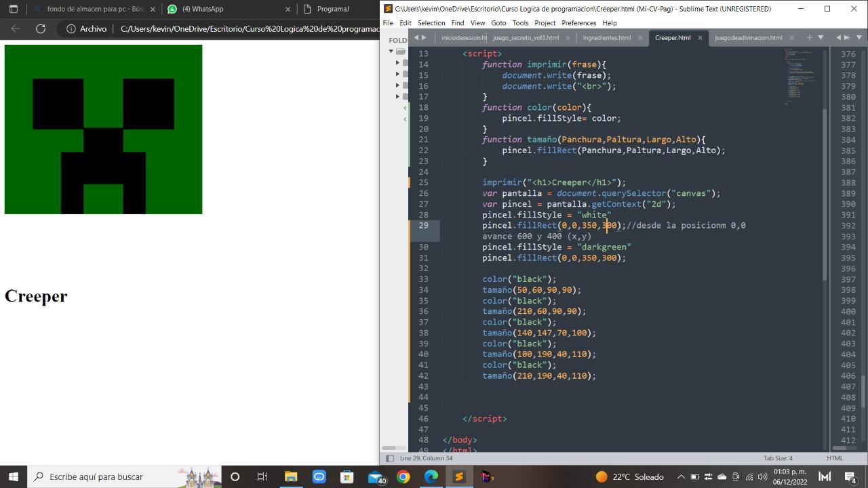Viewport: 868px width, 488px height.
Task: Open the Goto menu
Action: 499,23
